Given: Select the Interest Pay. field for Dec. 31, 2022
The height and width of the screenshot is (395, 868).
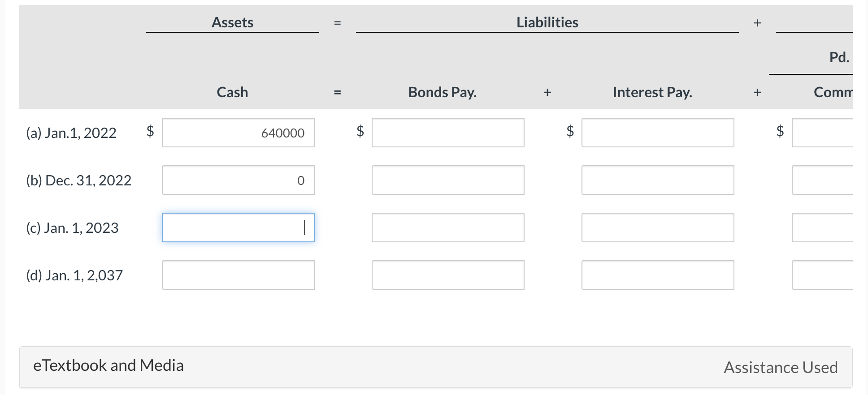Looking at the screenshot, I should pyautogui.click(x=657, y=180).
